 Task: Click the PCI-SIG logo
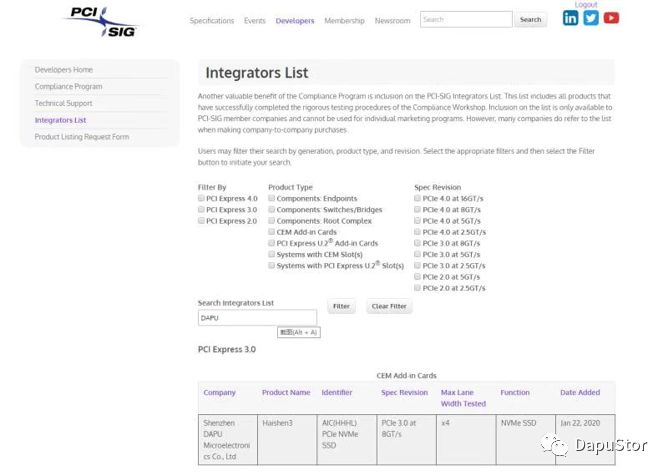point(102,21)
